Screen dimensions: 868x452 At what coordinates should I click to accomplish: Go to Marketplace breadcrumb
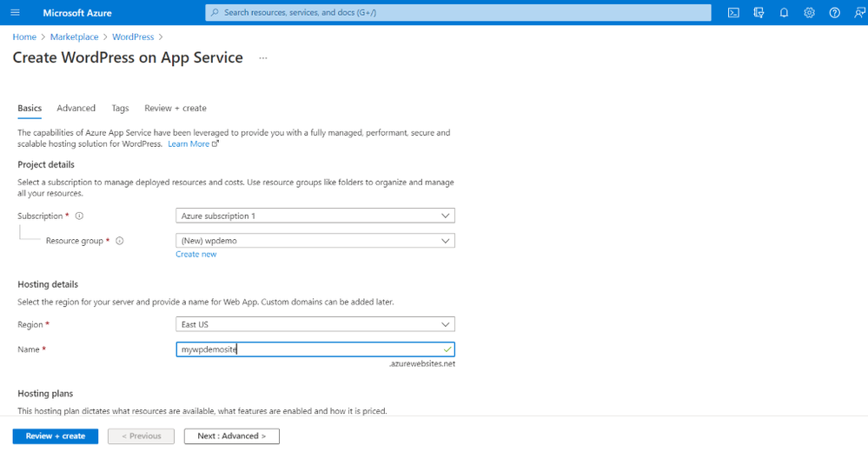click(x=74, y=37)
